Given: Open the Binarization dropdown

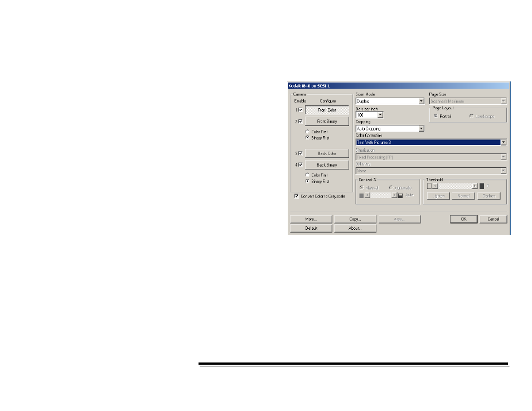Looking at the screenshot, I should pos(431,157).
